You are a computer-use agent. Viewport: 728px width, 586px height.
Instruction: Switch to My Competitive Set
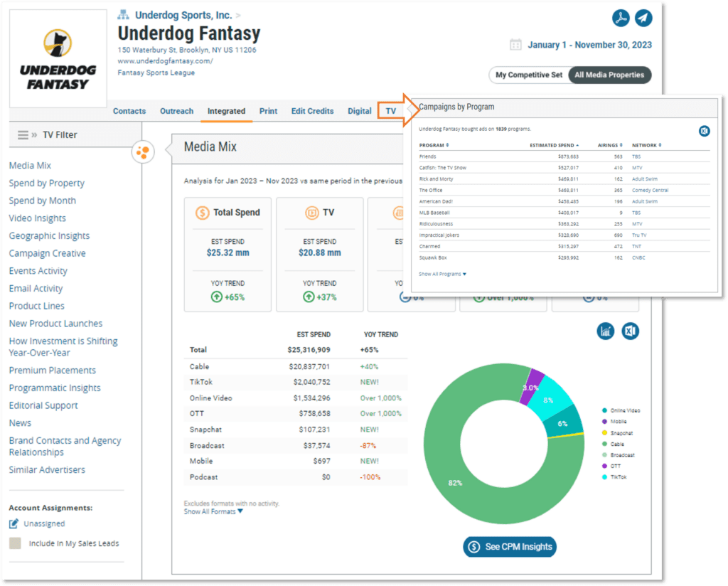pyautogui.click(x=529, y=75)
